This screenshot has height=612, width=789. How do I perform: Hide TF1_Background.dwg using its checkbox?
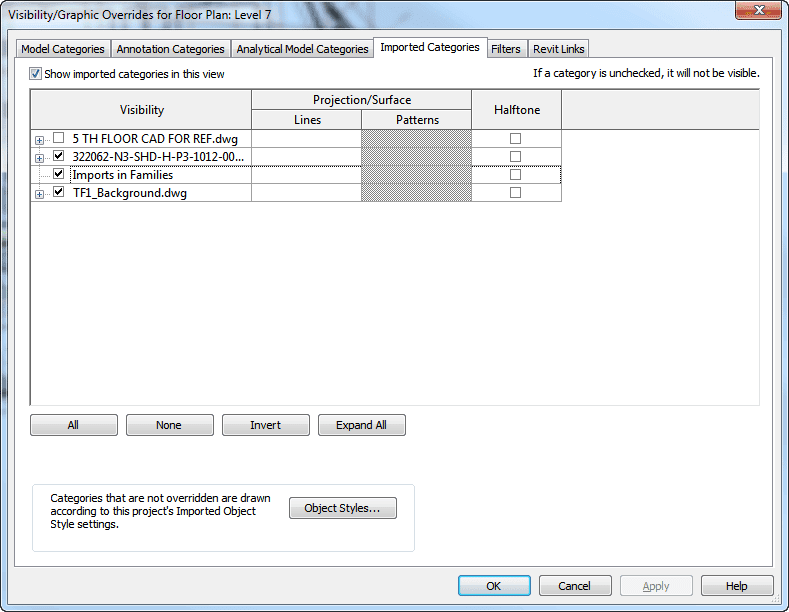click(x=59, y=192)
